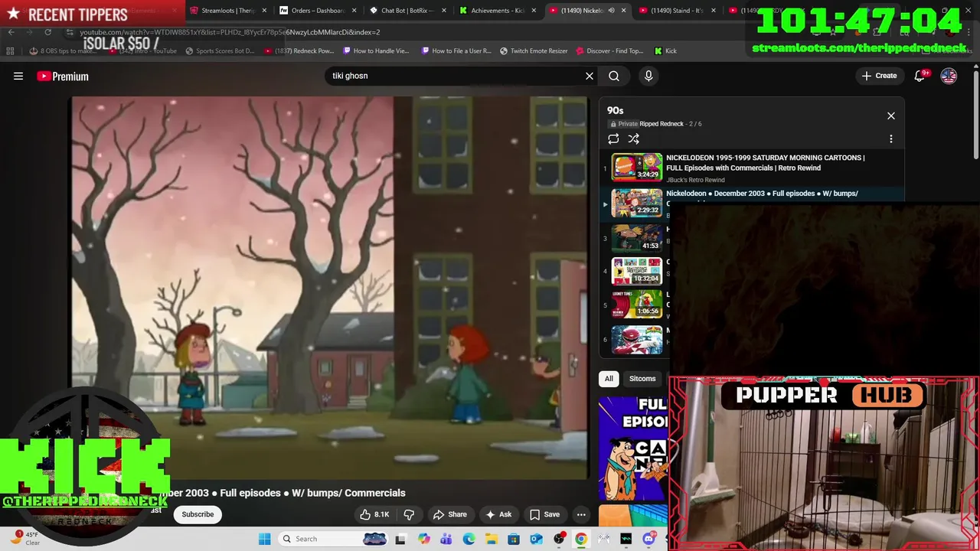Share the video
Image resolution: width=980 pixels, height=551 pixels.
pyautogui.click(x=449, y=514)
